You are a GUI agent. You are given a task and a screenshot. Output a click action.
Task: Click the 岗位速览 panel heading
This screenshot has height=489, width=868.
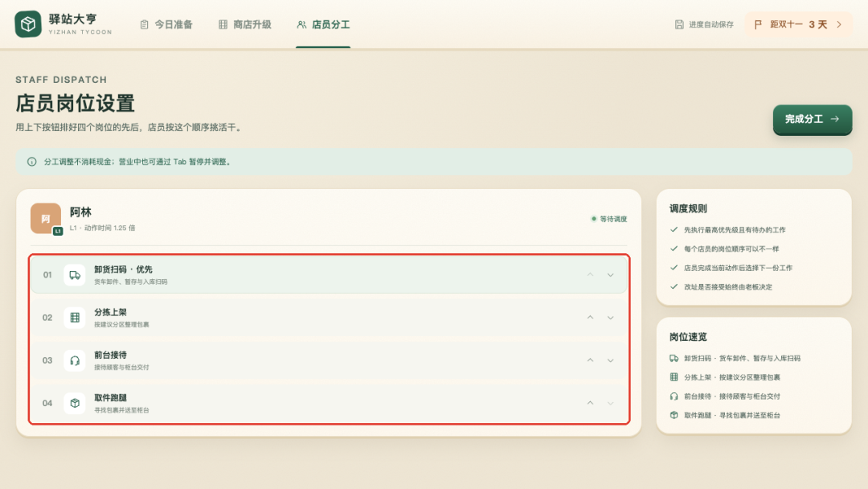(688, 337)
